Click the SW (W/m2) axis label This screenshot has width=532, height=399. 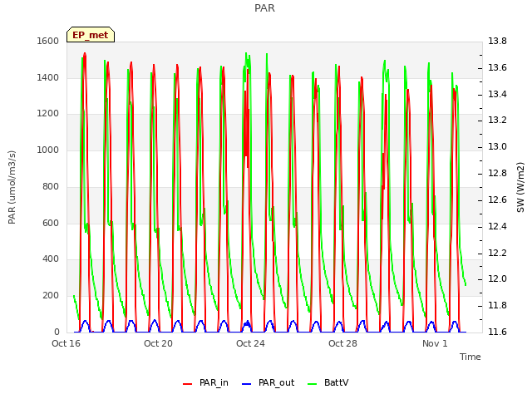click(x=520, y=187)
